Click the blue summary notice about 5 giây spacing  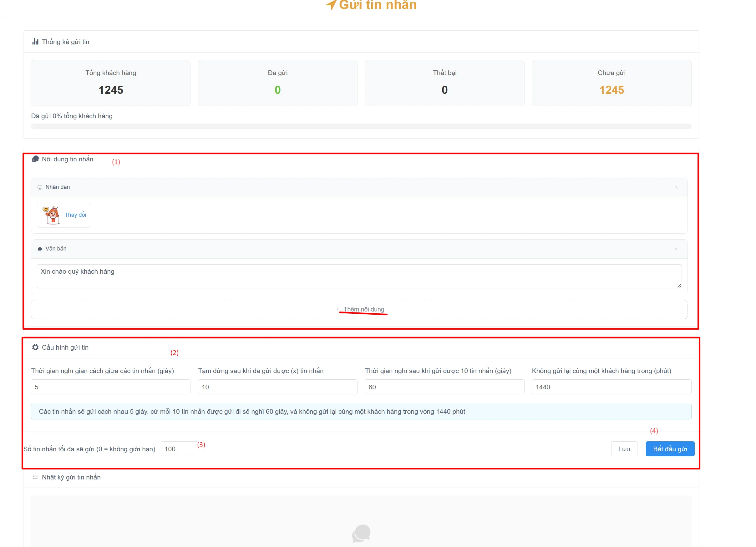[361, 412]
